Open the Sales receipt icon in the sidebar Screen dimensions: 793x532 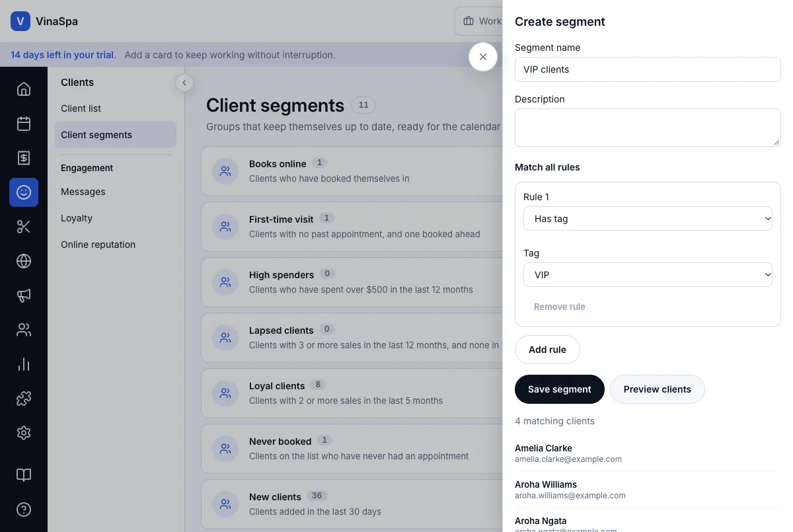click(24, 158)
